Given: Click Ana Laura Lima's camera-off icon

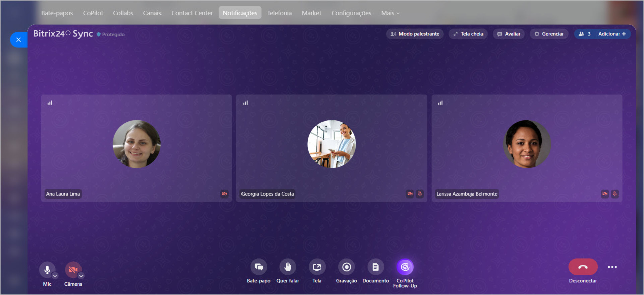Looking at the screenshot, I should coord(224,194).
